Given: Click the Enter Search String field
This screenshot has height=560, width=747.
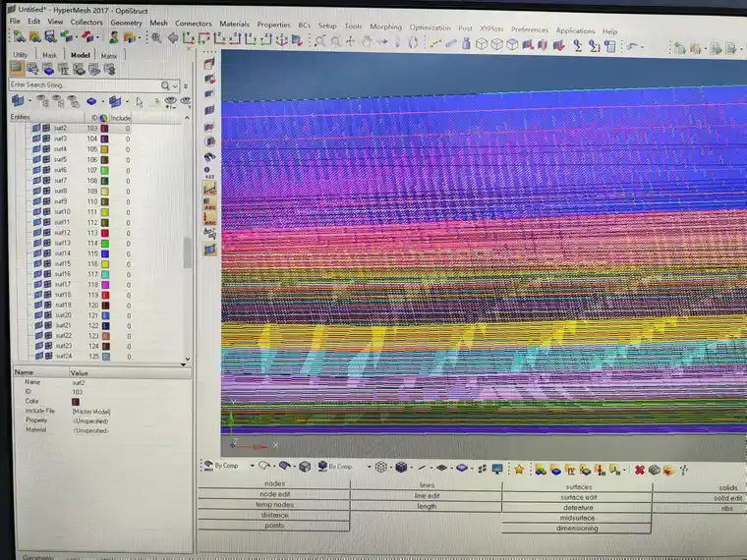Looking at the screenshot, I should 85,84.
